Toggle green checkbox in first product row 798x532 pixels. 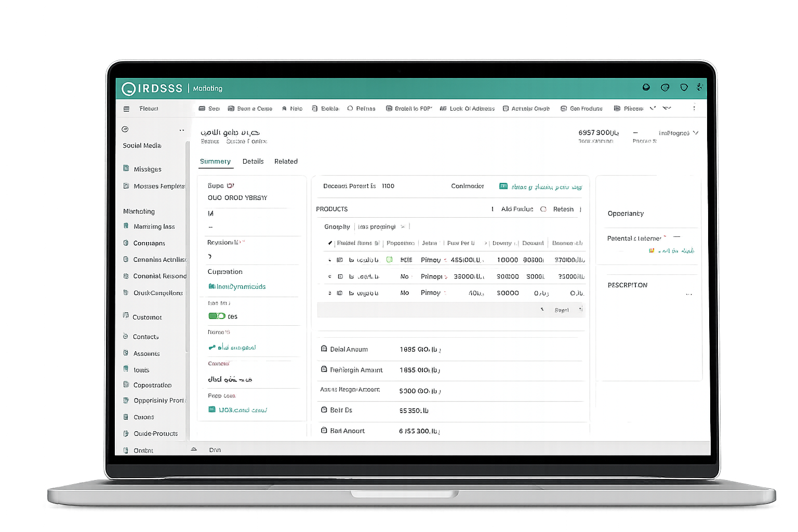(389, 260)
